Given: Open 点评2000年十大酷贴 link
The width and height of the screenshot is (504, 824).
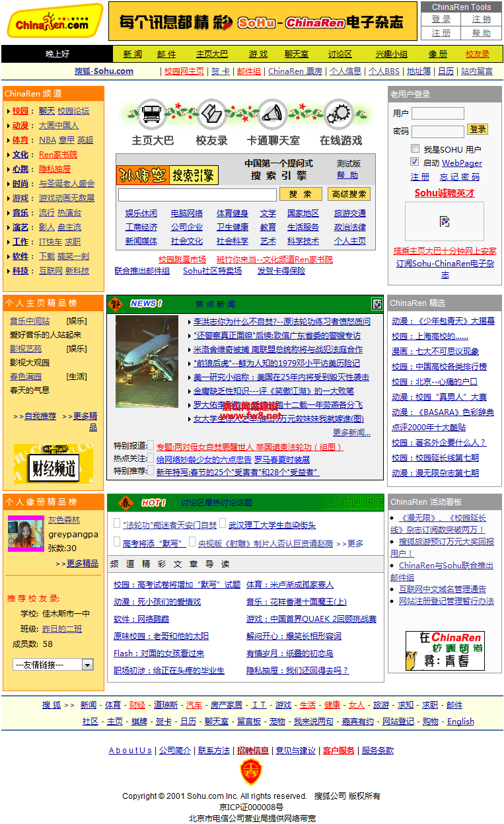Looking at the screenshot, I should (x=429, y=428).
